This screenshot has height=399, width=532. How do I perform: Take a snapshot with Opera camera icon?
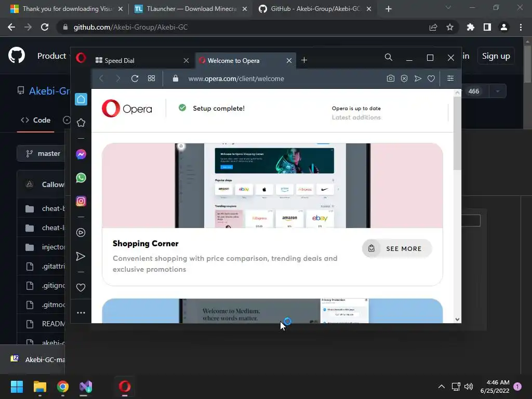391,78
